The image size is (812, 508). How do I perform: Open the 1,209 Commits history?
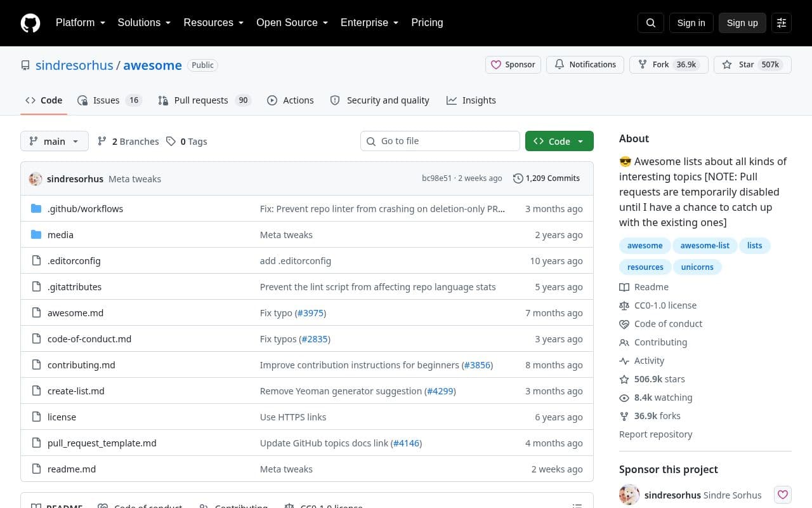547,178
